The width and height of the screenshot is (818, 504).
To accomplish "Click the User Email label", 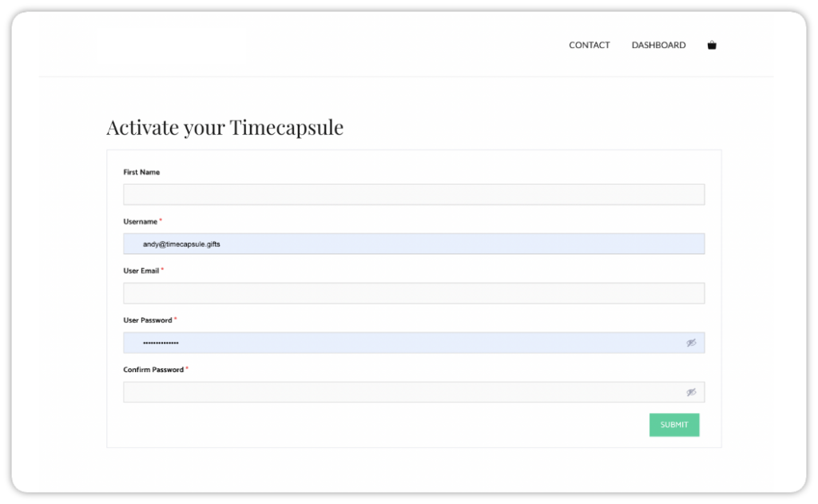I will pos(141,270).
